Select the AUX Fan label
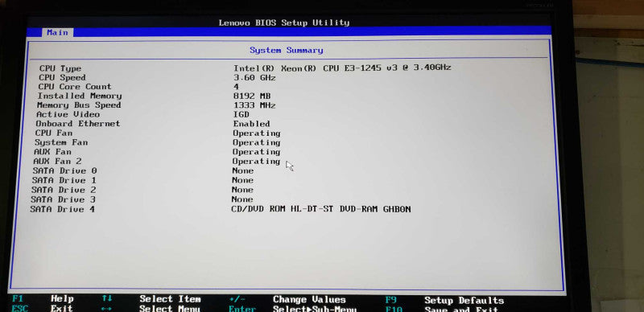Viewport: 644px width, 312px height. [52, 151]
